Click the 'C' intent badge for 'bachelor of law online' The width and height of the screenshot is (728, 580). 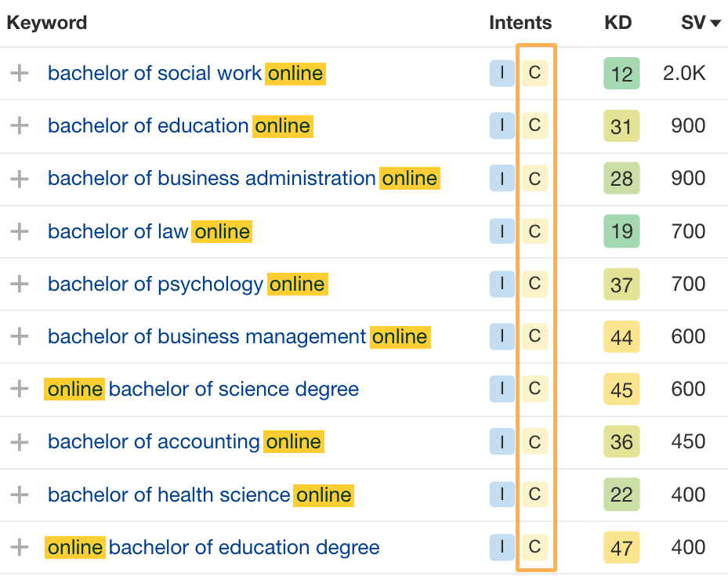pyautogui.click(x=535, y=231)
